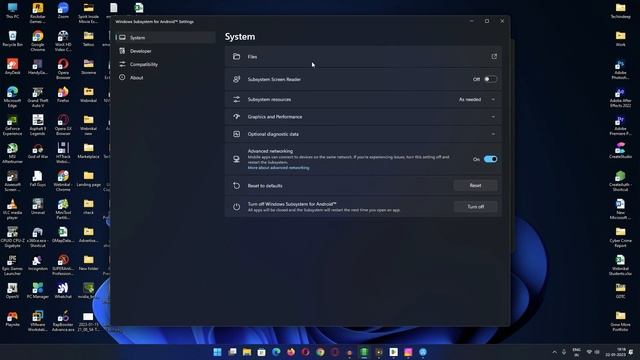Select Playnite desktop shortcut
The width and height of the screenshot is (640, 360).
[12, 319]
